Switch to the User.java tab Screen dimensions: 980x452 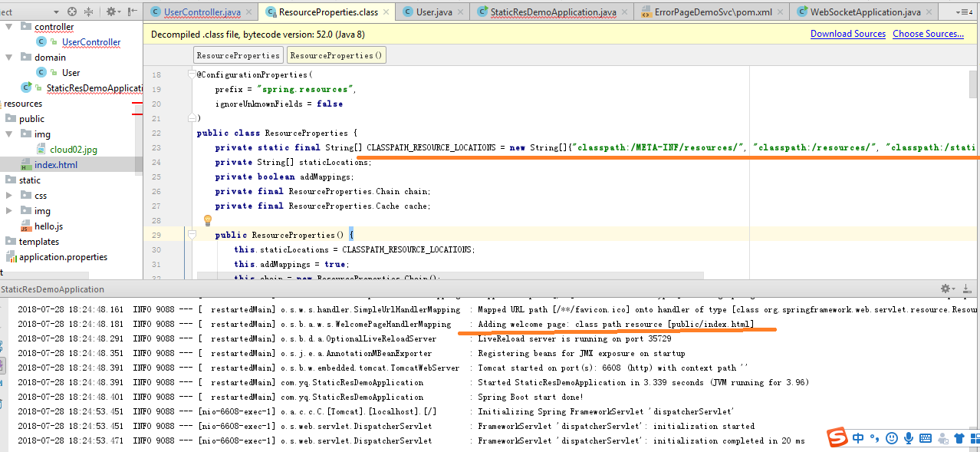pos(434,12)
